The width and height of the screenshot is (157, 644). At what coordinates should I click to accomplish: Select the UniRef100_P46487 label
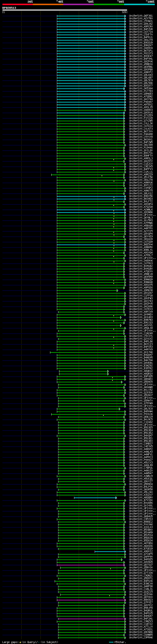coord(141,102)
